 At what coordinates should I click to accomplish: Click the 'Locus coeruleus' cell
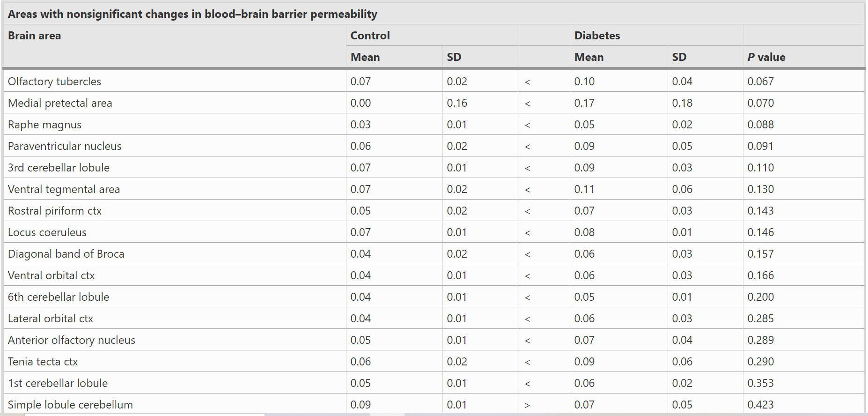[x=47, y=232]
